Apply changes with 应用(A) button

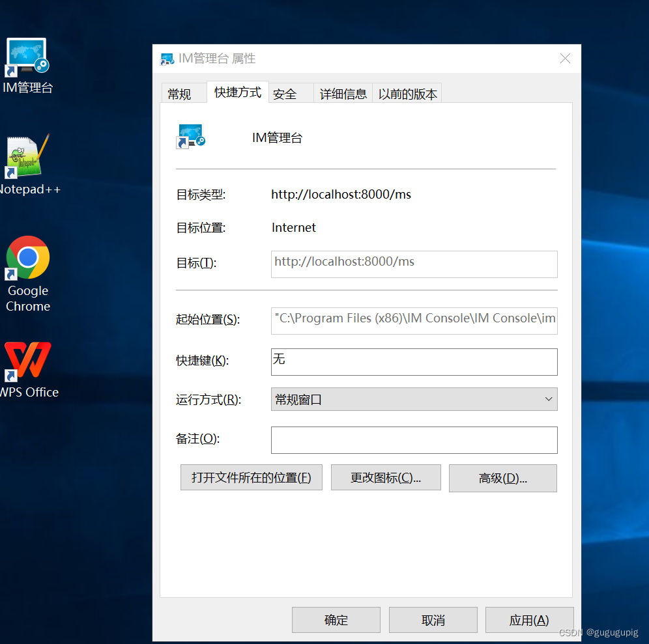tap(529, 620)
